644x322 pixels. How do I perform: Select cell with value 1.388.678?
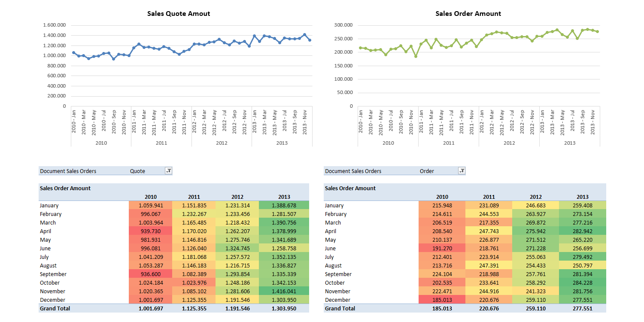pos(284,205)
